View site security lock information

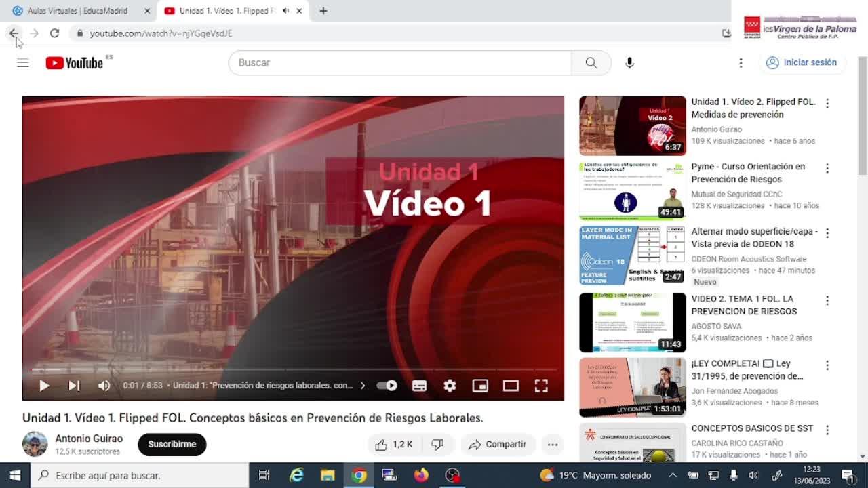pos(79,33)
